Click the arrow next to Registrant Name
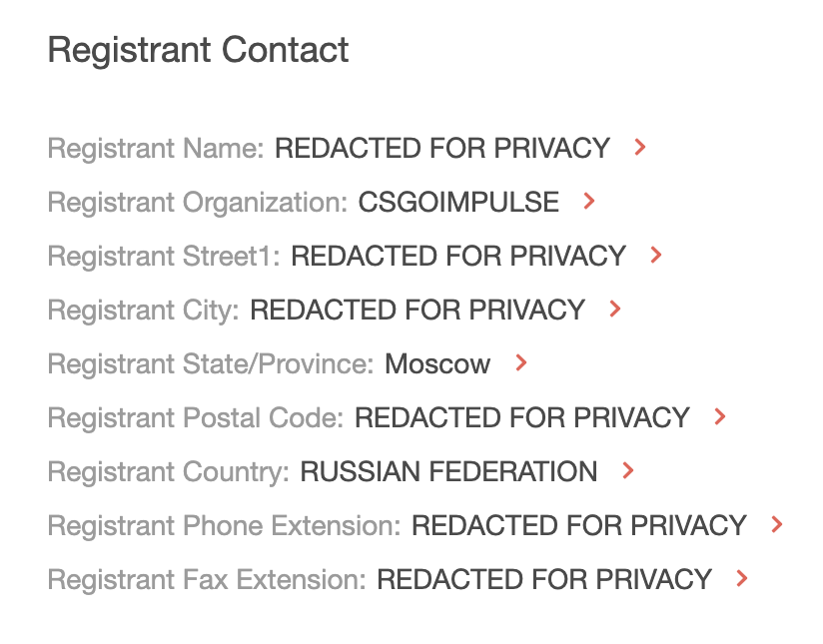 coord(640,148)
